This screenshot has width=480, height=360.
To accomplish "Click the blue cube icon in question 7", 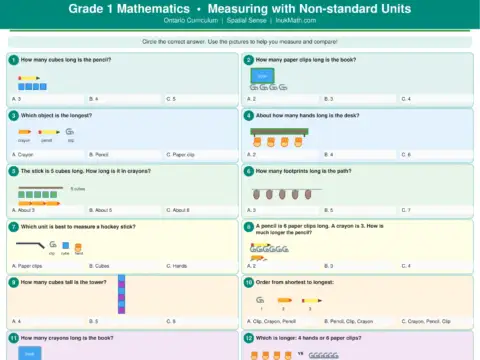I will (66, 246).
